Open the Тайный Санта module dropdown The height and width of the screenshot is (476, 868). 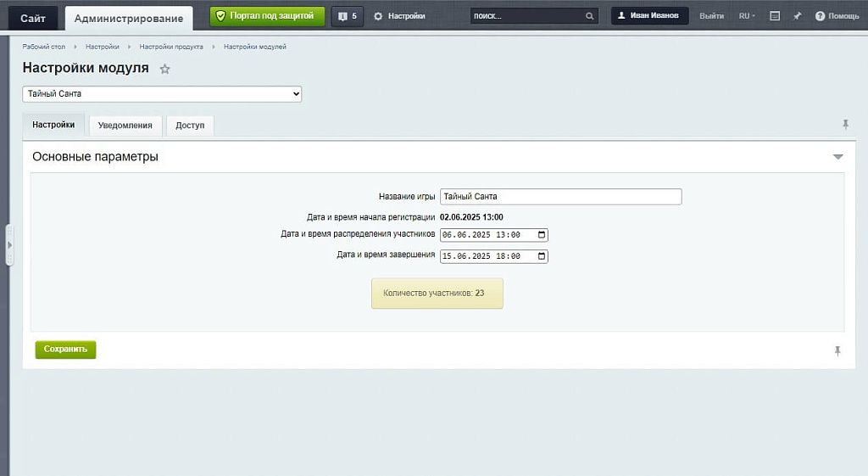click(162, 94)
